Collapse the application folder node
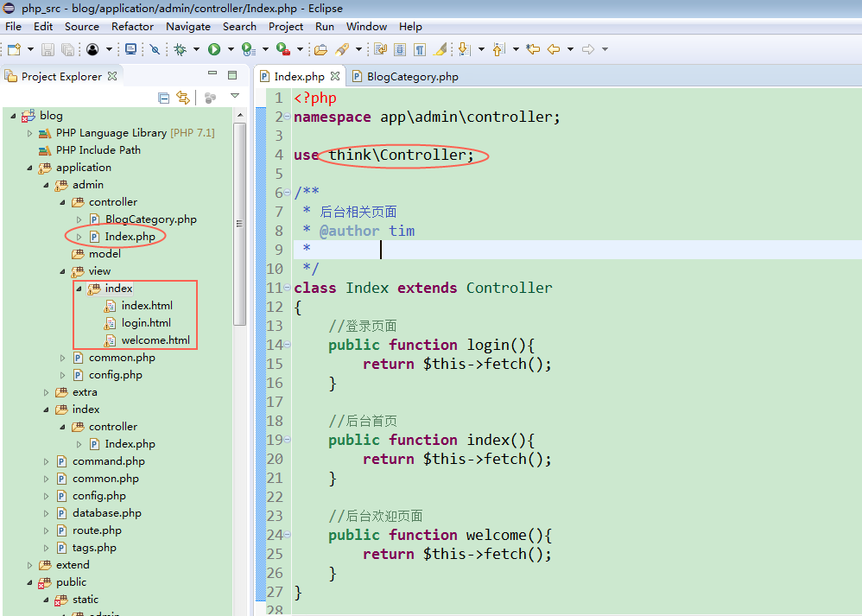The image size is (862, 616). tap(29, 168)
